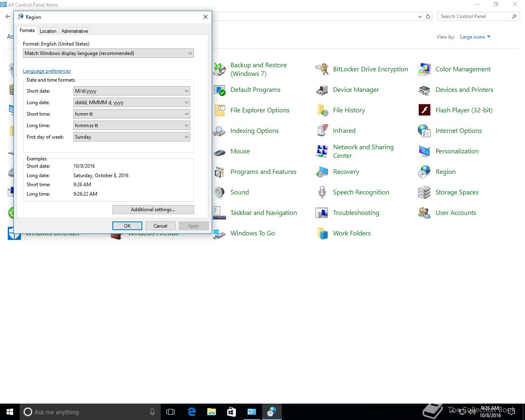
Task: Open Network and Sharing Center icon
Action: point(322,151)
